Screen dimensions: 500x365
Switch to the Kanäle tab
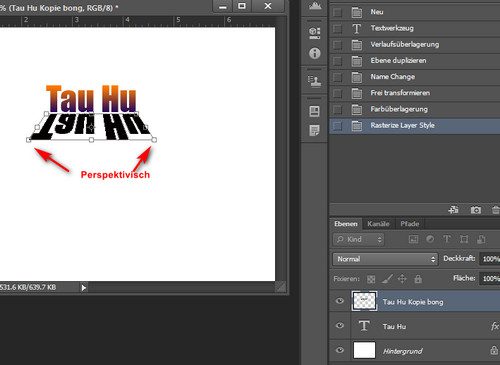pos(378,224)
